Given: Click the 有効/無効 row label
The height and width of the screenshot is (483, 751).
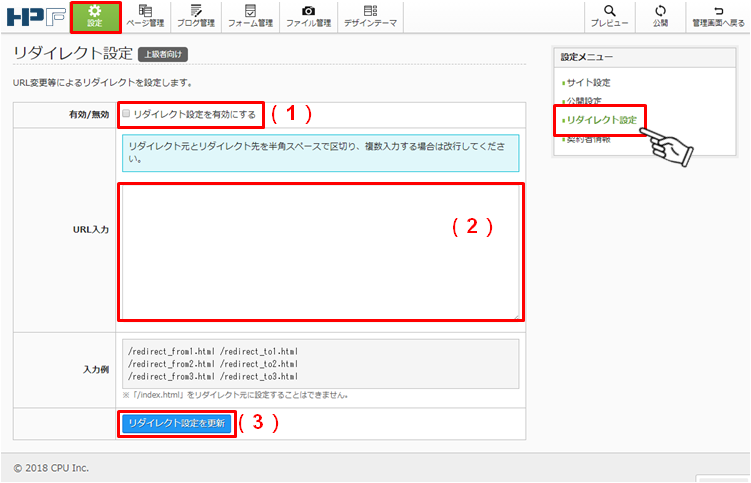Looking at the screenshot, I should (x=89, y=115).
